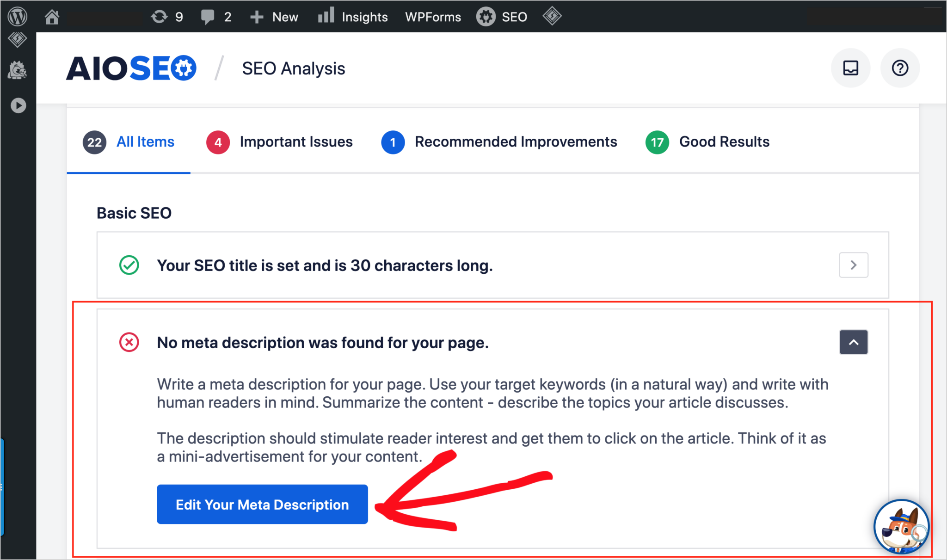Click Edit Your Meta Description button
The width and height of the screenshot is (947, 560).
click(x=262, y=504)
